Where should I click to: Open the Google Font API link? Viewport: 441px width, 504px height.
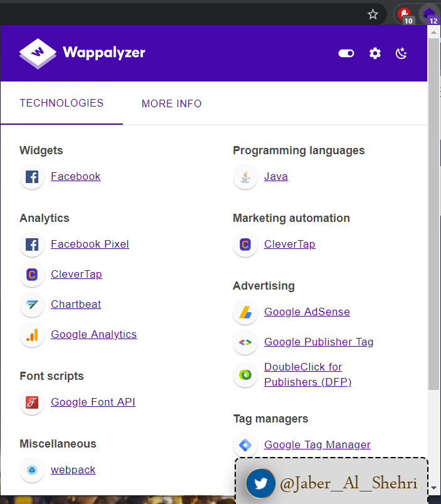point(93,402)
